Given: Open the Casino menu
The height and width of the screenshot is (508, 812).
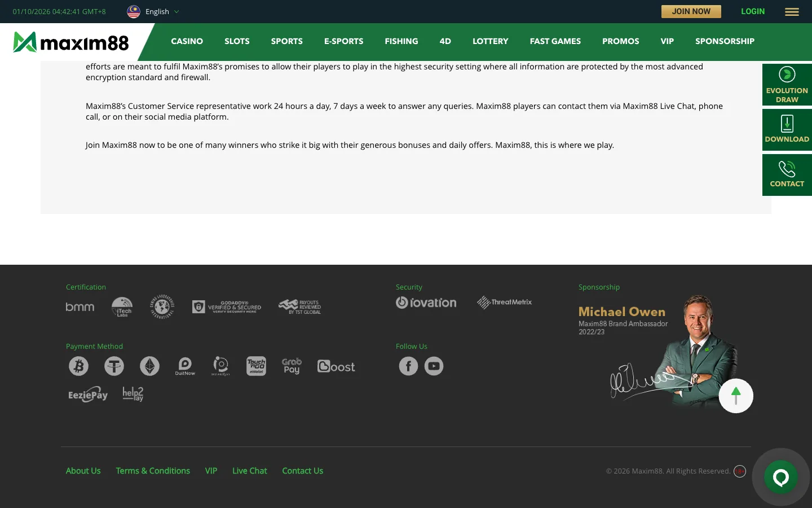Looking at the screenshot, I should point(187,41).
